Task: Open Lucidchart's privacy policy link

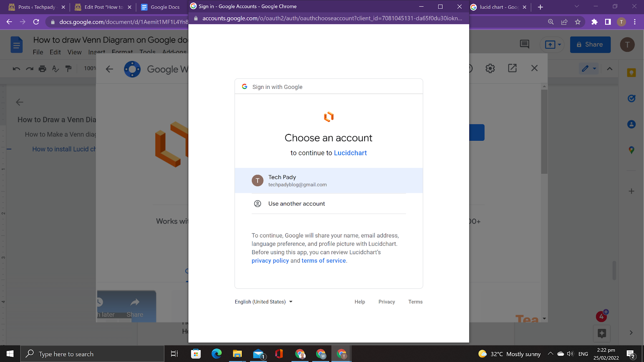Action: [x=270, y=261]
